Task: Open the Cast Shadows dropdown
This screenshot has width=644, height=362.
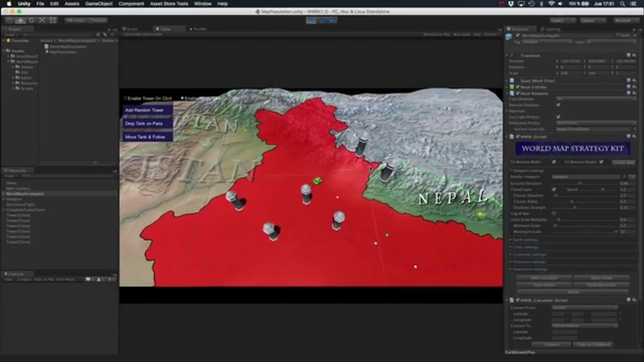Action: pyautogui.click(x=596, y=99)
